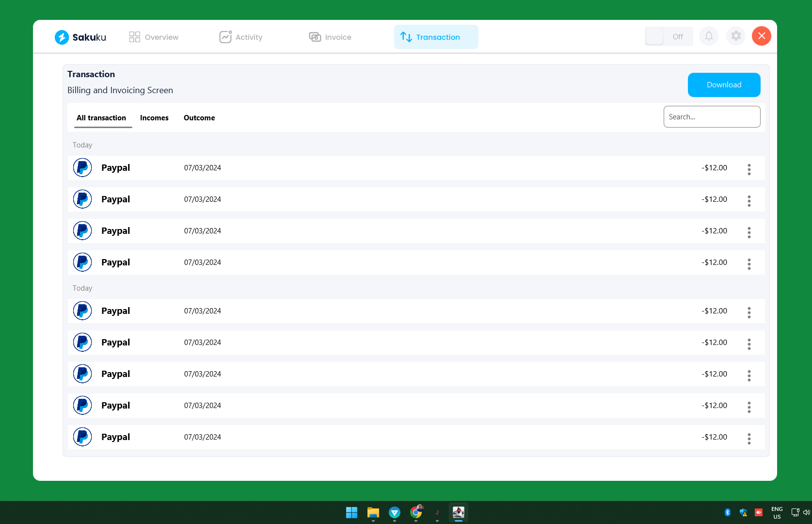Click the red close button
Image resolution: width=812 pixels, height=524 pixels.
pyautogui.click(x=761, y=36)
